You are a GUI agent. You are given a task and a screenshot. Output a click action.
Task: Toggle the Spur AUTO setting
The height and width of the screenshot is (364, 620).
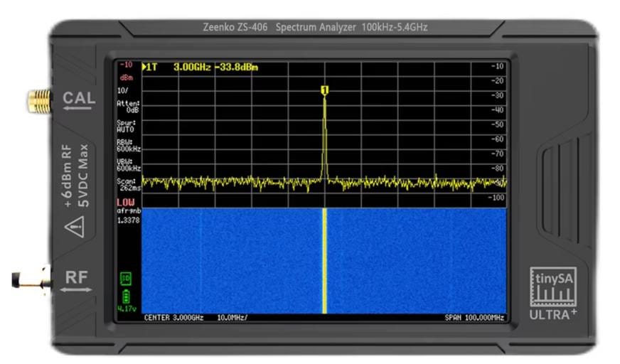click(125, 127)
